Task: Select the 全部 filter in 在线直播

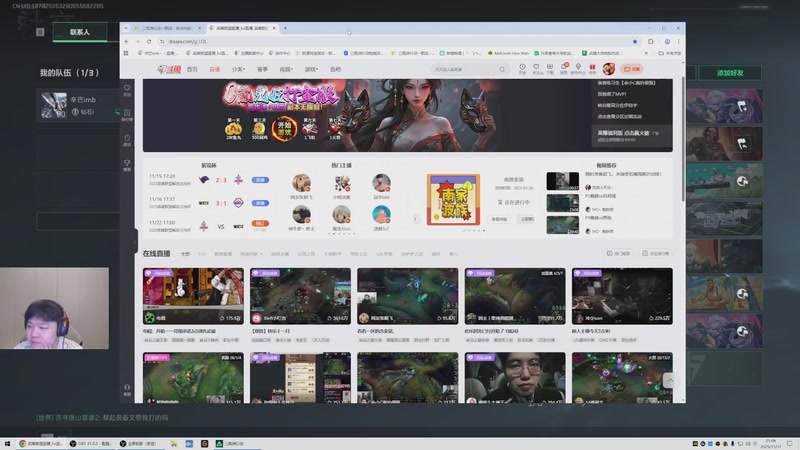Action: [x=185, y=254]
